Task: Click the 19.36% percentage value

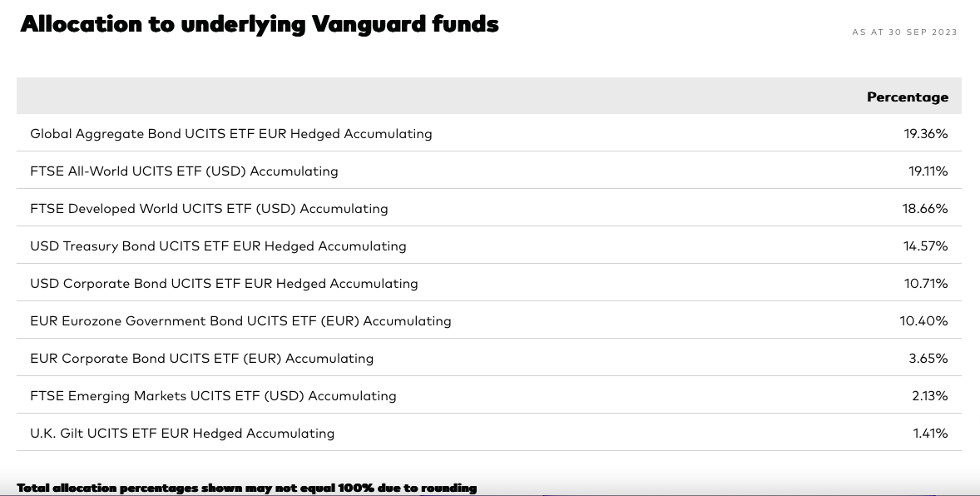Action: pos(926,133)
